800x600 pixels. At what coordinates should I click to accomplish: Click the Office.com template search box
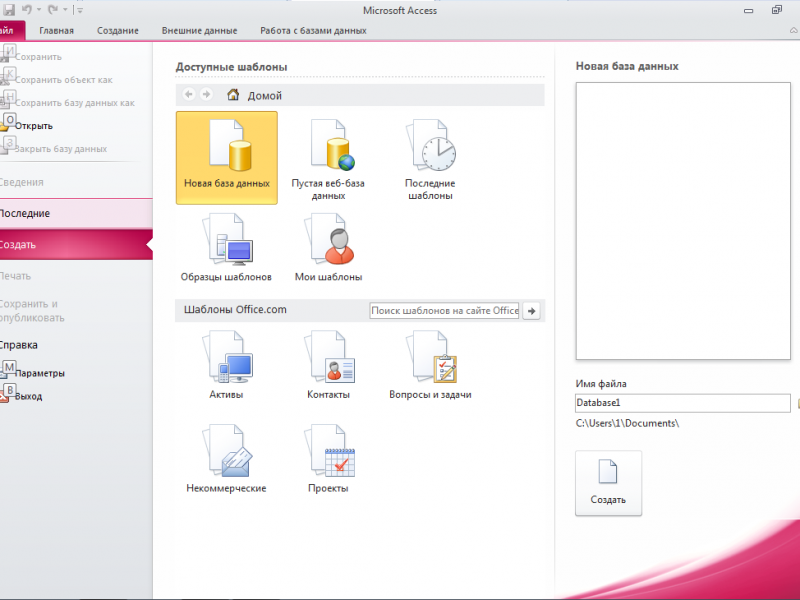pos(444,311)
